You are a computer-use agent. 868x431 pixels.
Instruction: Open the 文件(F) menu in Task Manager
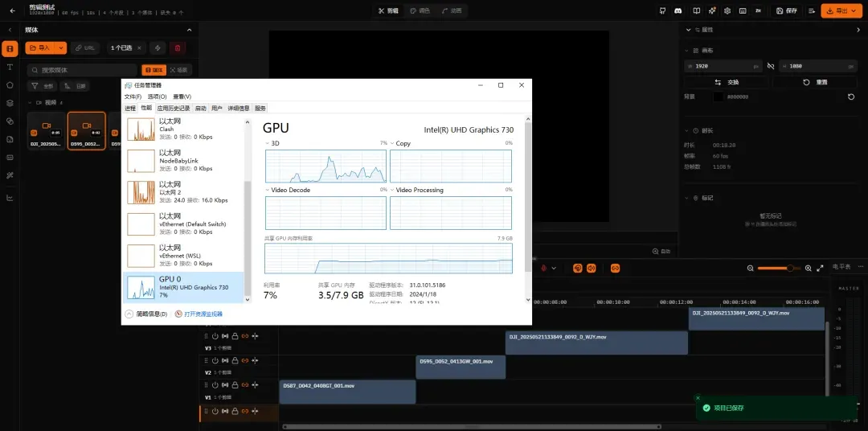133,96
